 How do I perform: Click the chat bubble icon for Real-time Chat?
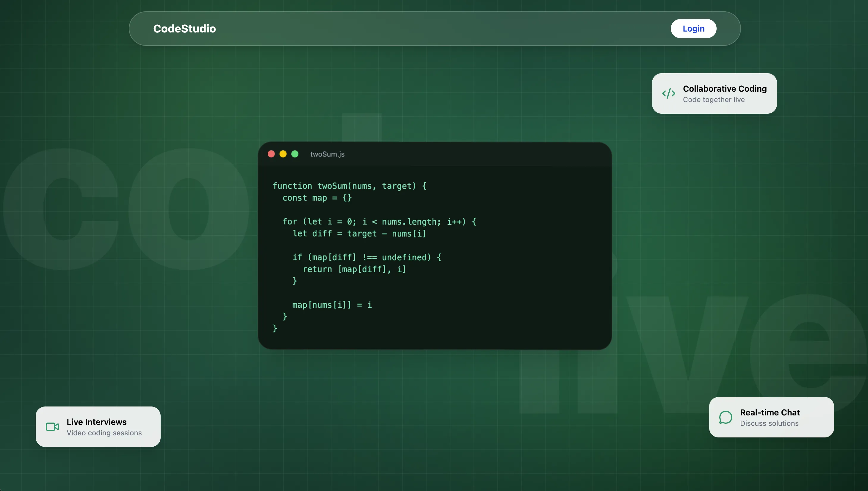click(x=726, y=417)
